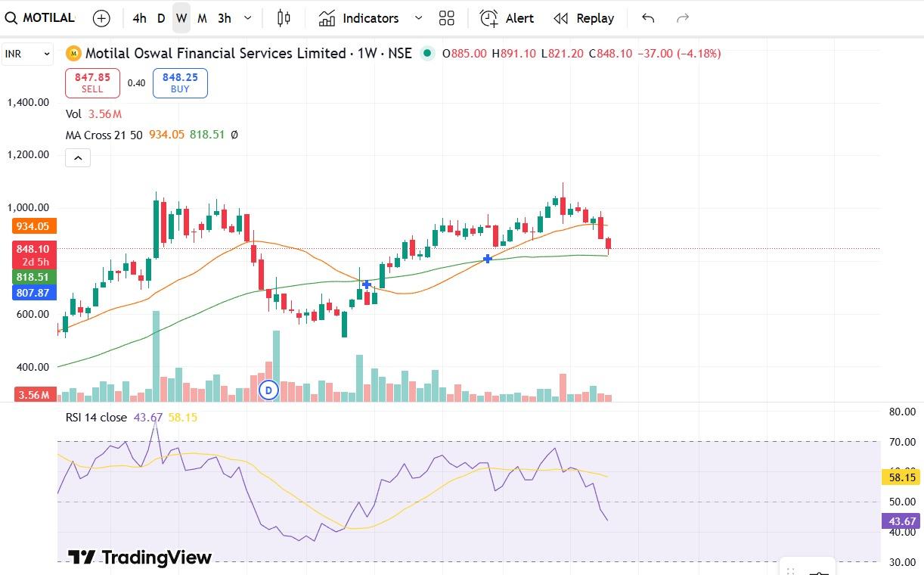Image resolution: width=924 pixels, height=575 pixels.
Task: Select the RSI 14 close legend
Action: pyautogui.click(x=96, y=418)
